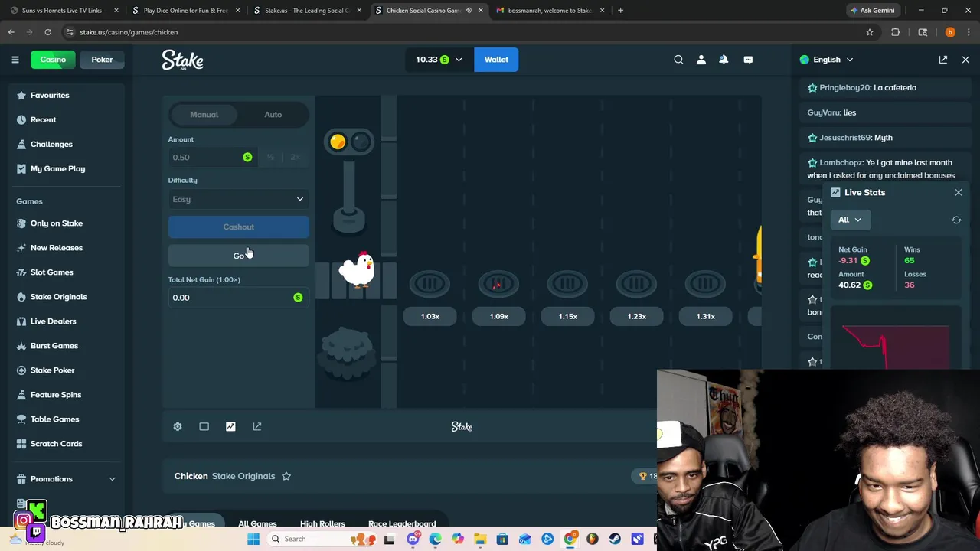Open the Wallet

(496, 60)
